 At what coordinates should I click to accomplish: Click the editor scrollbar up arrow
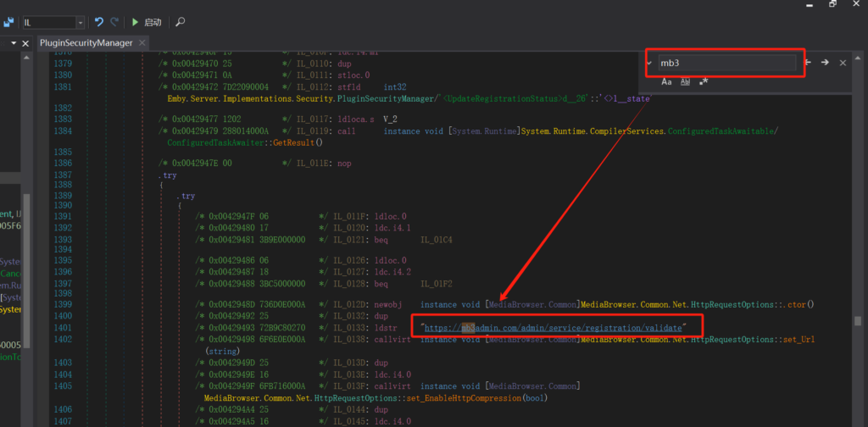click(x=858, y=57)
